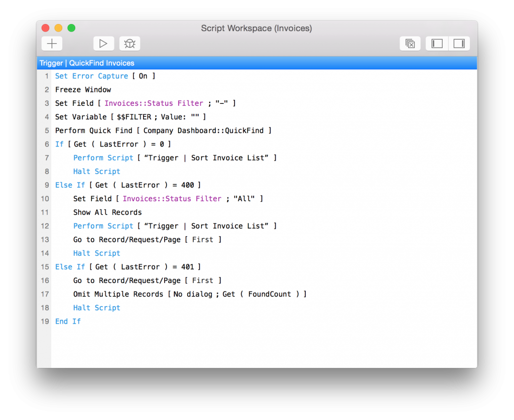Viewport: 514px width, 420px height.
Task: Toggle the right inspector pane visibility
Action: pos(458,44)
